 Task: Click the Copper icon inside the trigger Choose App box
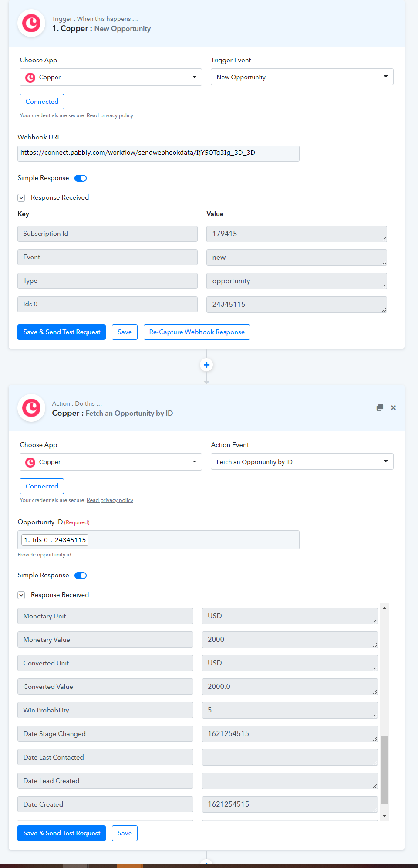[30, 78]
